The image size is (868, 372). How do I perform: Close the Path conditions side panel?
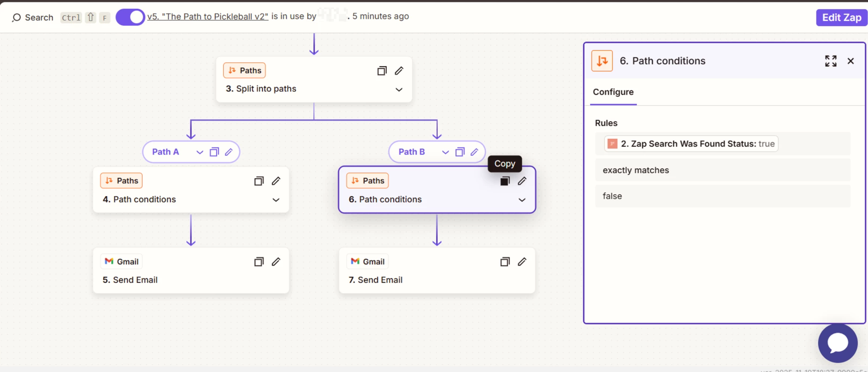coord(851,61)
